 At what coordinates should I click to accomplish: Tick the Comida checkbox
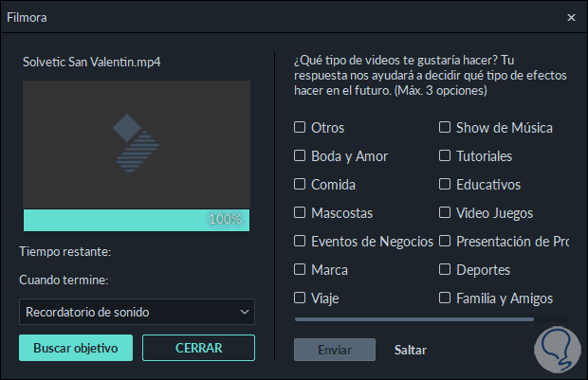300,184
